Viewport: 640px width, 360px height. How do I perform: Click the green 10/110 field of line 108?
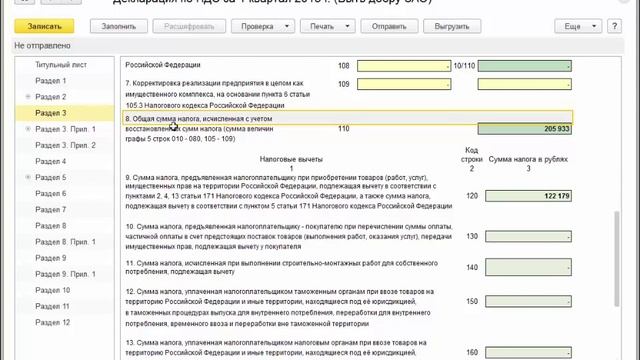524,66
